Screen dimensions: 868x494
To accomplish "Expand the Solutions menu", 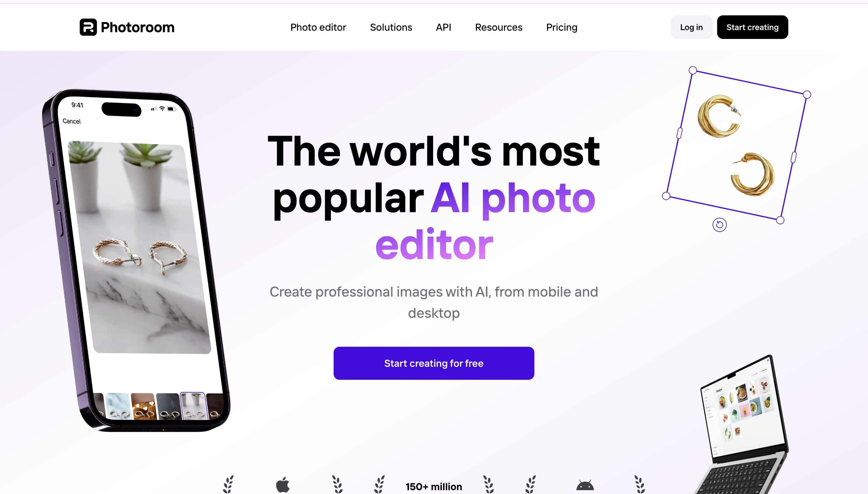I will (x=391, y=27).
